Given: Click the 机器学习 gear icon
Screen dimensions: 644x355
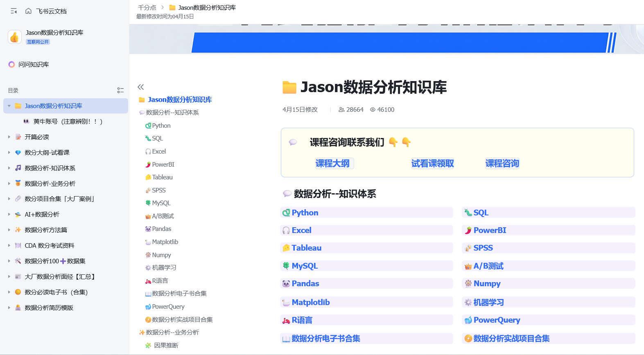Looking at the screenshot, I should tap(468, 303).
